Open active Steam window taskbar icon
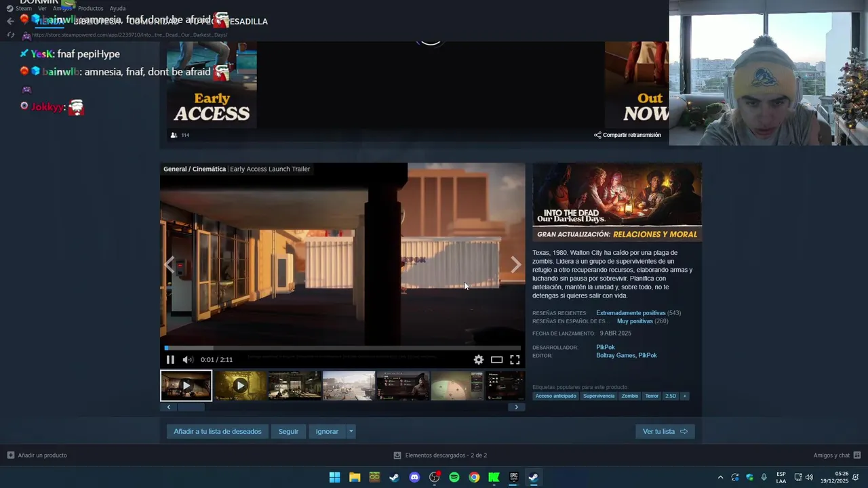The width and height of the screenshot is (868, 488). pos(534,477)
